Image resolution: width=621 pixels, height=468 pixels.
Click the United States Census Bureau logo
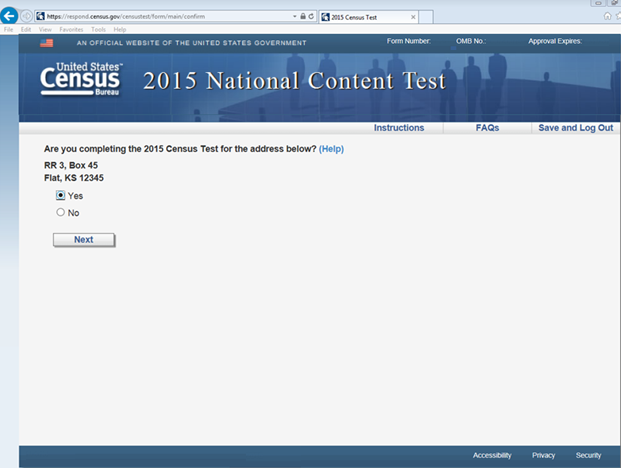[x=81, y=79]
